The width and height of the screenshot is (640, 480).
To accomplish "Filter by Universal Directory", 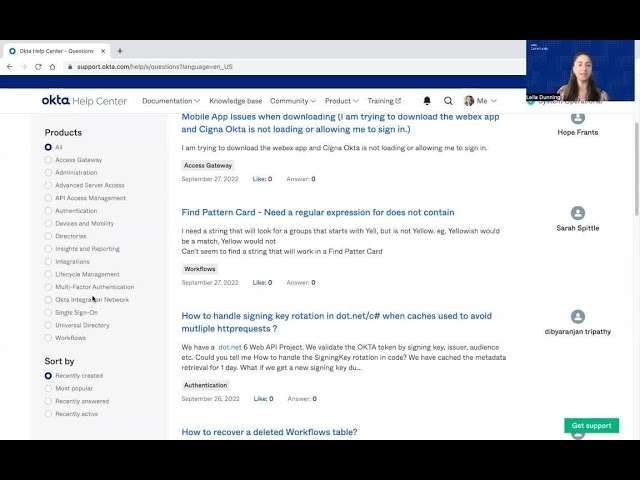I will pos(48,325).
